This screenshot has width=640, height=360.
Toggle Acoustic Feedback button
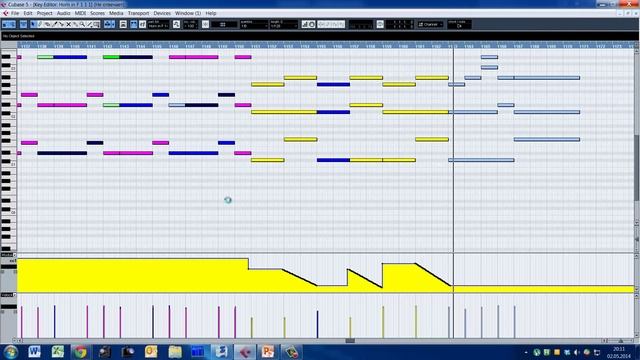12,24
